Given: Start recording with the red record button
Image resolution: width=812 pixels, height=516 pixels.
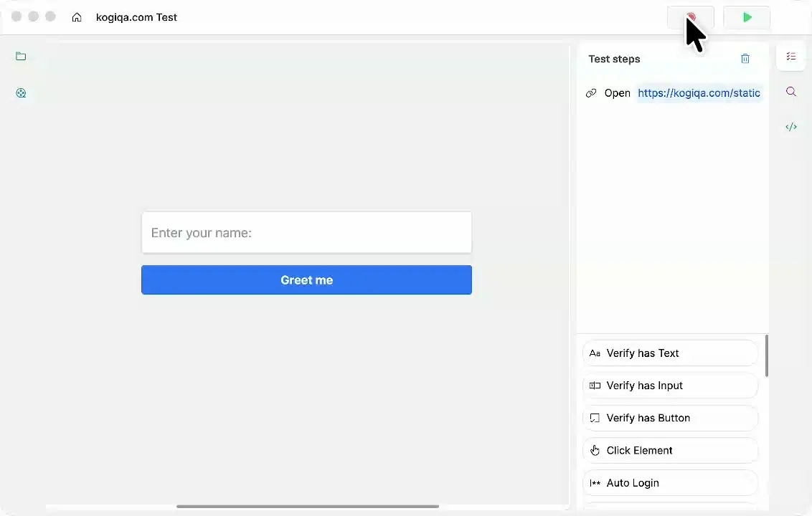Looking at the screenshot, I should point(690,17).
